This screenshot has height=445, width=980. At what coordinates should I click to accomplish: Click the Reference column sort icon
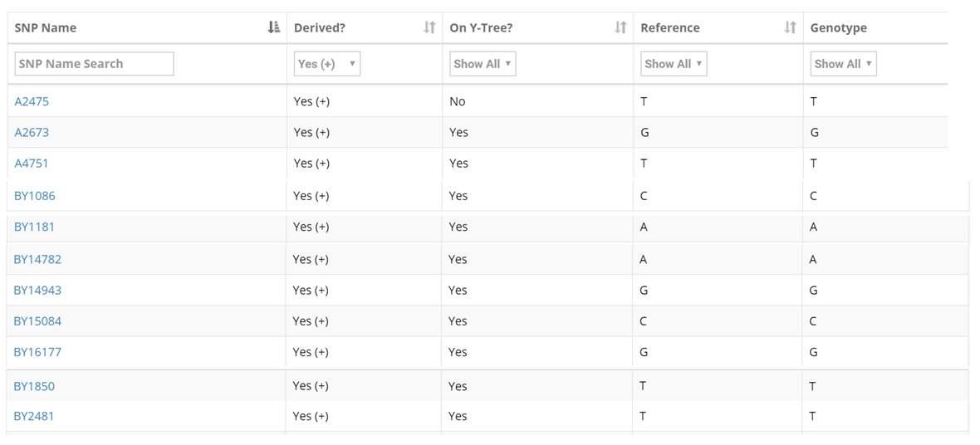790,27
